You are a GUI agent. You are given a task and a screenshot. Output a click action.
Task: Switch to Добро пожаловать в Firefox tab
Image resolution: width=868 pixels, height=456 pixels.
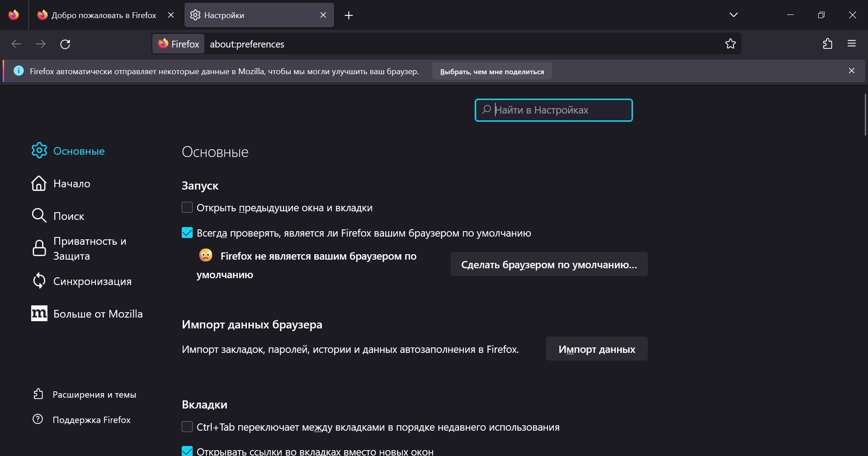104,15
